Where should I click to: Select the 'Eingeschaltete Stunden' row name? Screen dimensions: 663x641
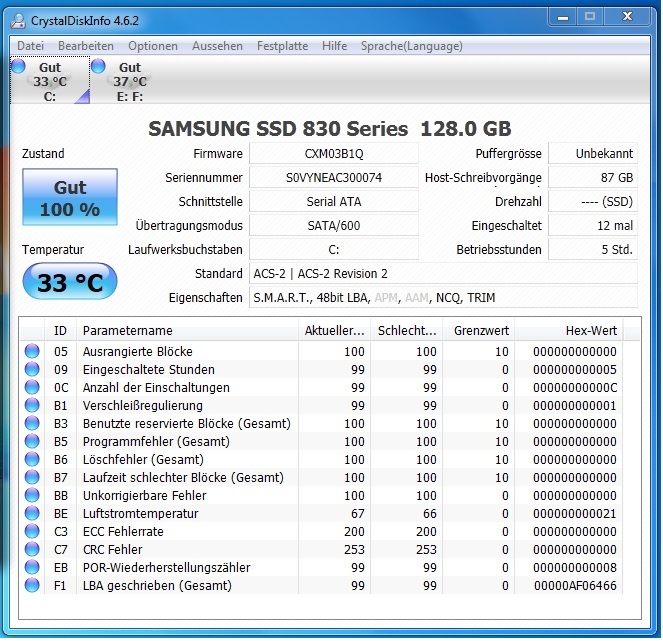(148, 370)
